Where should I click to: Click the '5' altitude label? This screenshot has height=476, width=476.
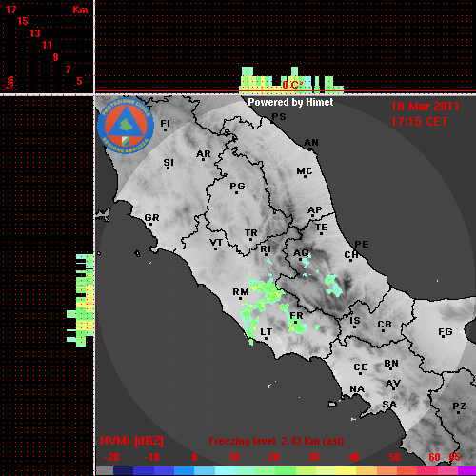(79, 81)
